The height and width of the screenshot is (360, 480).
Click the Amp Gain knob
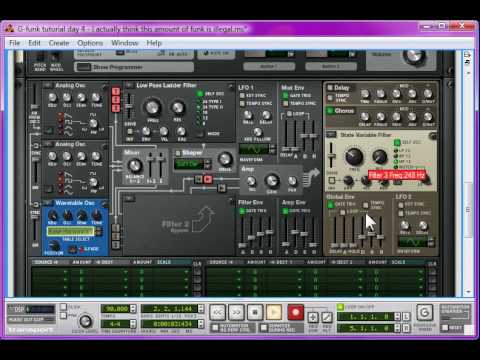point(272,181)
